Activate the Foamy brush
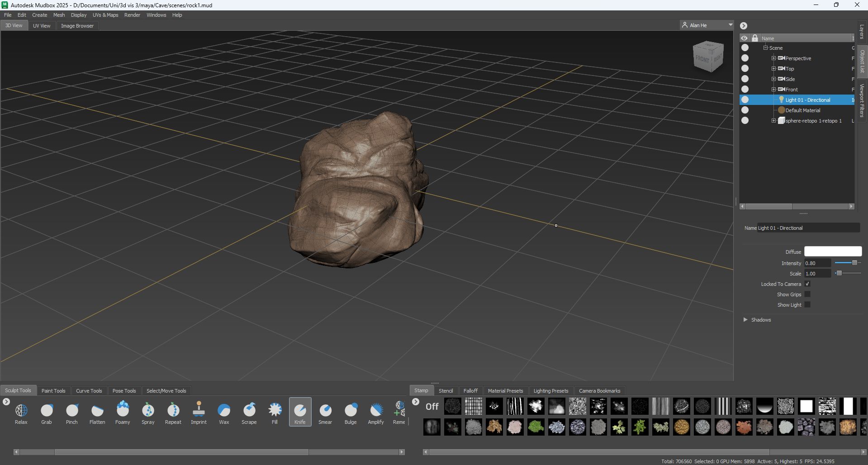Image resolution: width=868 pixels, height=465 pixels. 123,412
